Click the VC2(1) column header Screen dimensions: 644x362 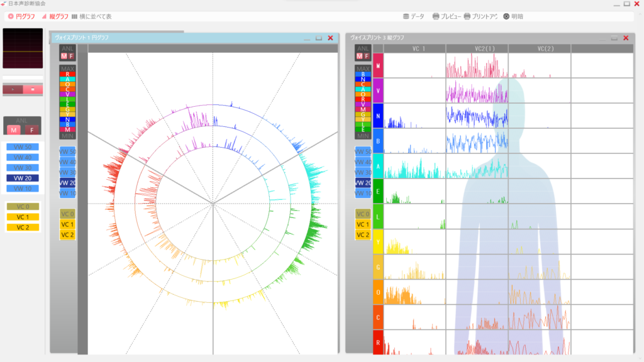pyautogui.click(x=477, y=48)
